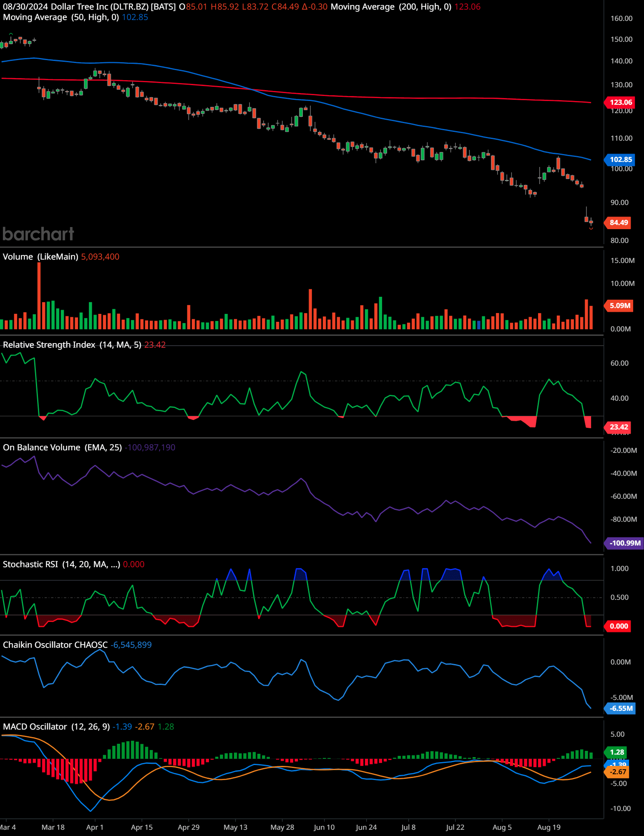This screenshot has width=644, height=836.
Task: Click the red 123.06 price axis tag
Action: [619, 102]
